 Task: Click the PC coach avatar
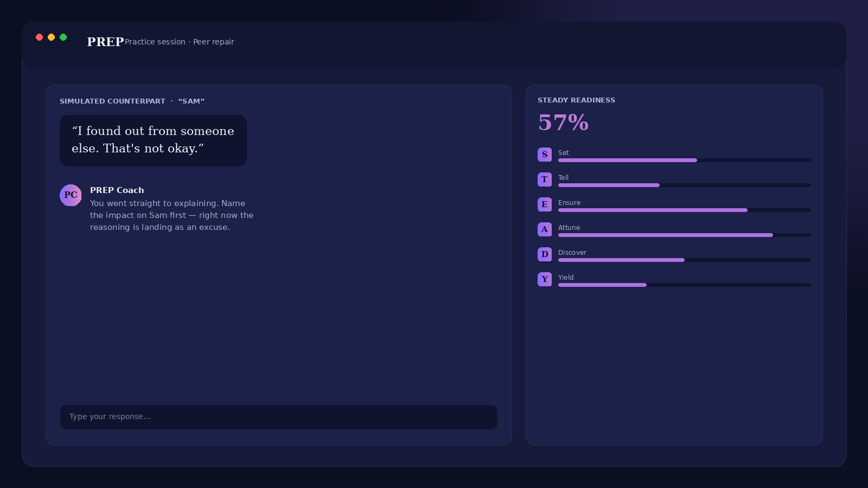click(x=71, y=195)
